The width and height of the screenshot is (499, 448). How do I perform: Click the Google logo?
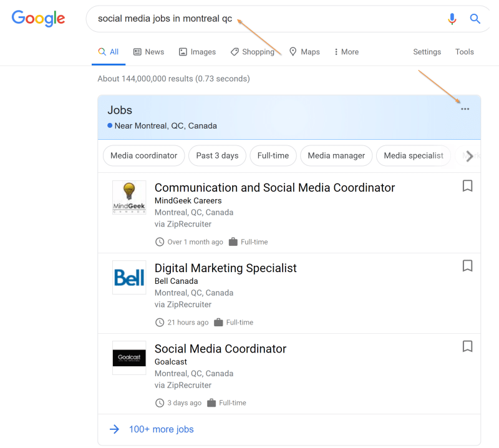point(38,18)
